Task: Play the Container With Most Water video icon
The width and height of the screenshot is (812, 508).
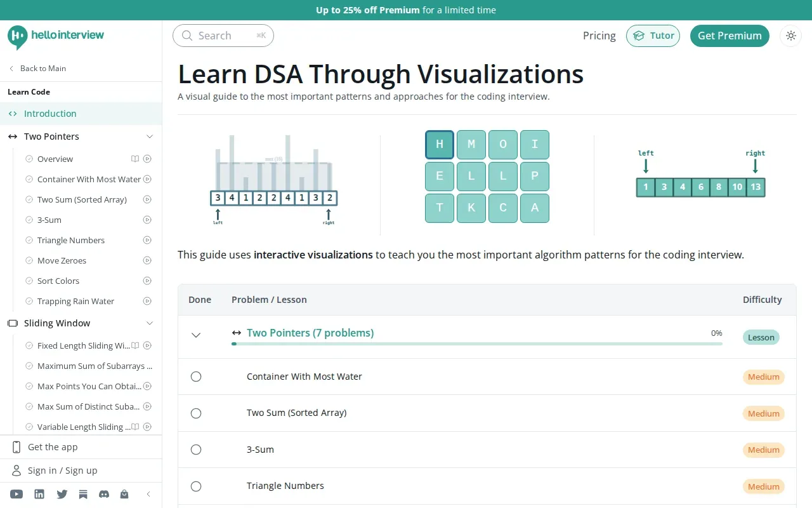Action: coord(147,179)
